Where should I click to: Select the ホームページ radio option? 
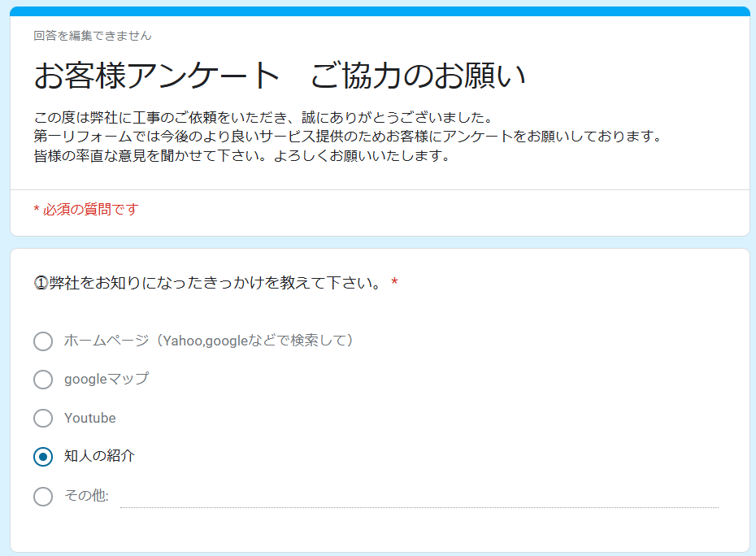(43, 341)
